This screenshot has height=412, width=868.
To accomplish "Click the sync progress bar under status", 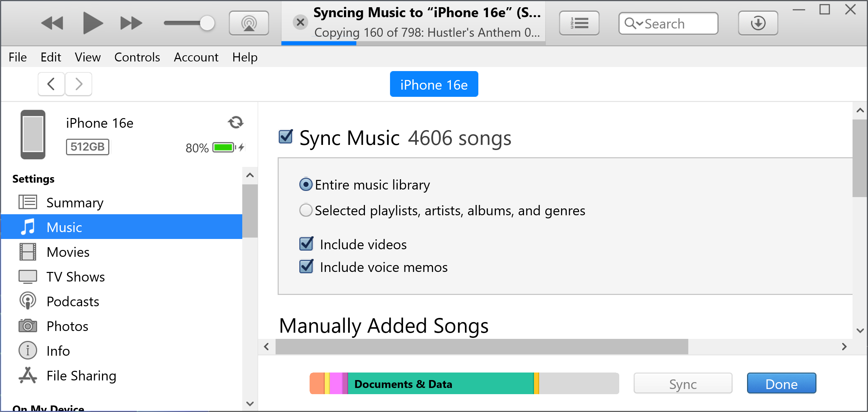I will pos(413,43).
